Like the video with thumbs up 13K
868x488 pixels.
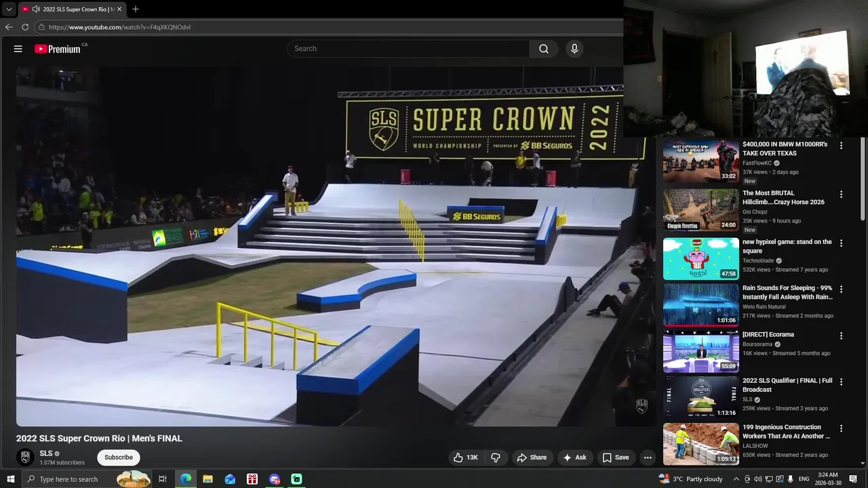pos(465,457)
